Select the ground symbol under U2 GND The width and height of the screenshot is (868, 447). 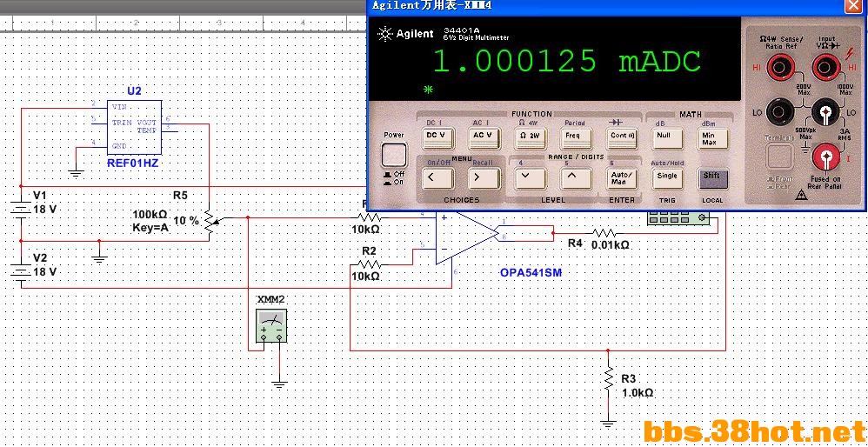click(x=76, y=173)
